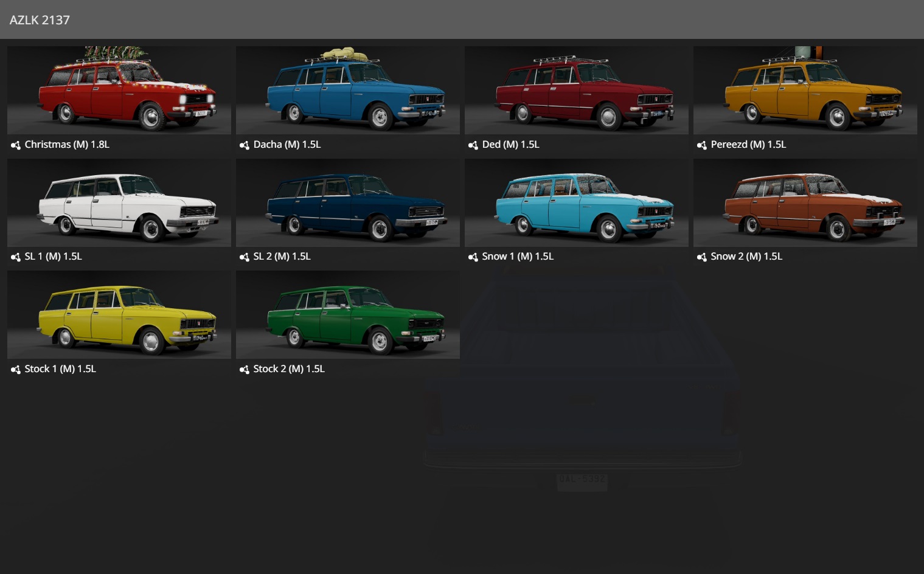Pick the dark red Ded car thumbnail
924x574 pixels.
tap(577, 91)
